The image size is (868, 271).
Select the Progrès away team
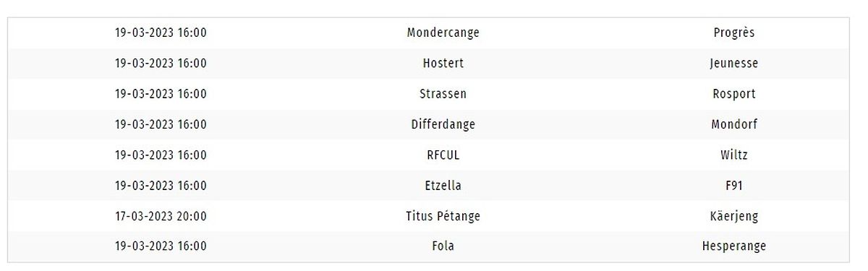(x=733, y=33)
